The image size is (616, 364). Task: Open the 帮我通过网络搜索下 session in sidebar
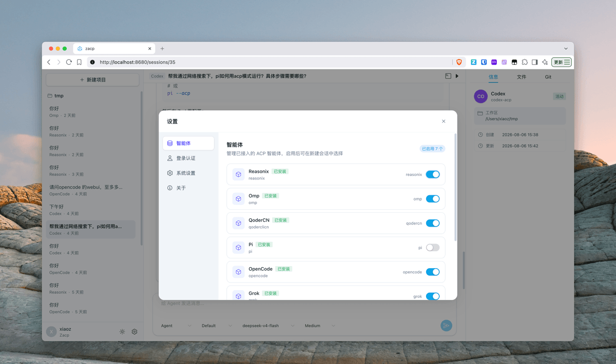tap(90, 229)
